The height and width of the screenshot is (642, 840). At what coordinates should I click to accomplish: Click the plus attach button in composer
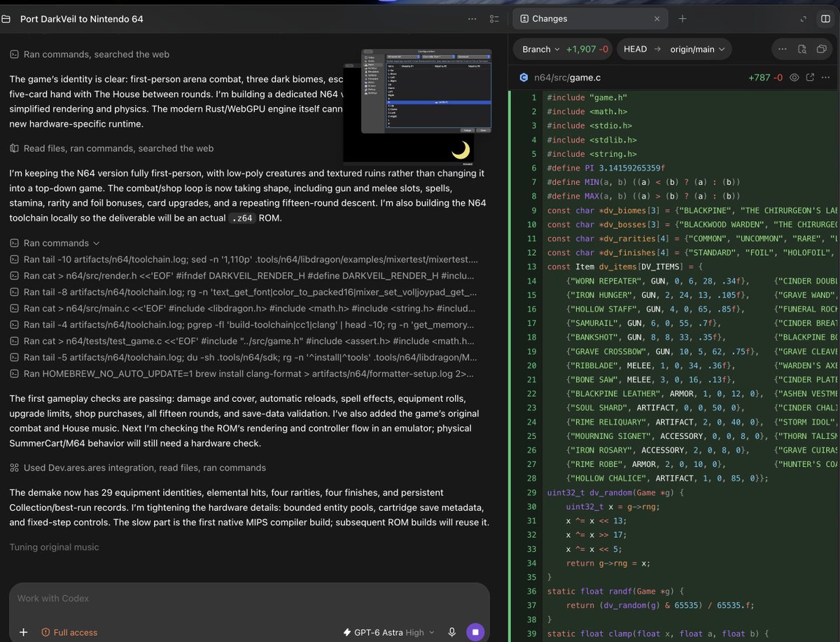23,632
